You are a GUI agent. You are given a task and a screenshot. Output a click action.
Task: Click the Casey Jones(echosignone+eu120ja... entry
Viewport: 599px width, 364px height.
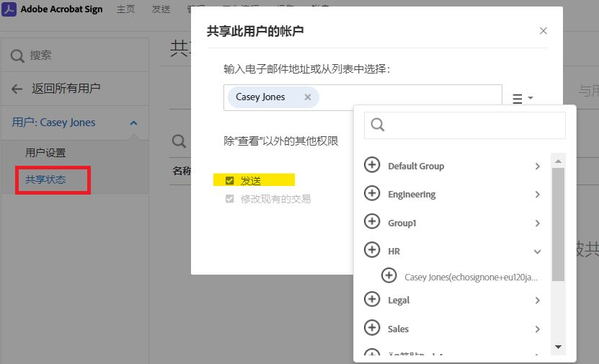471,277
